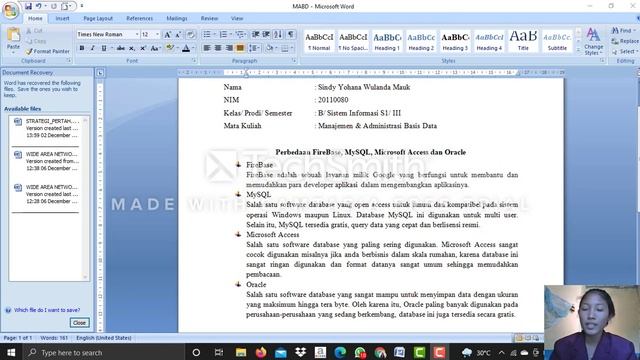Switch to Mailings tab

tap(177, 18)
